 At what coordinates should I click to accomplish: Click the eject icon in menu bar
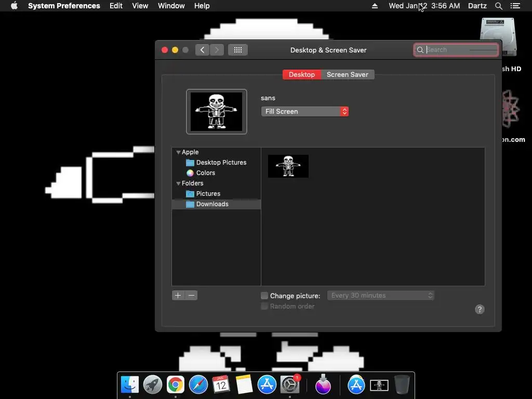(x=375, y=6)
